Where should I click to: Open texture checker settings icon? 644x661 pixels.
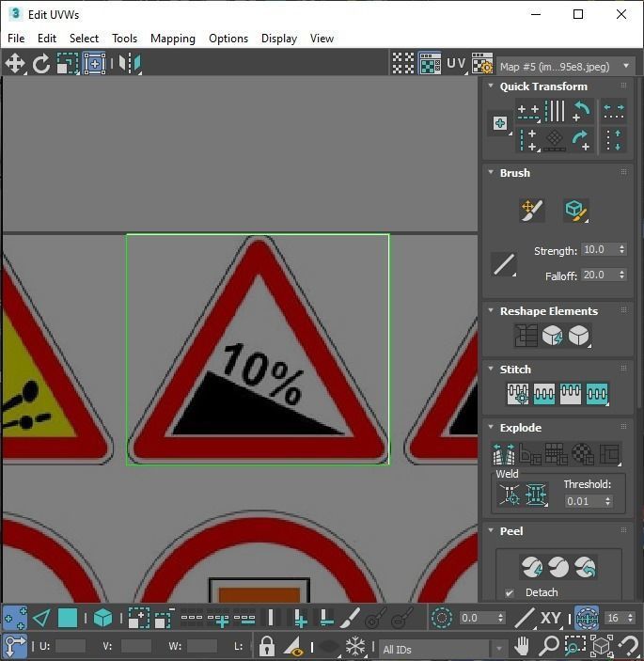[x=482, y=63]
